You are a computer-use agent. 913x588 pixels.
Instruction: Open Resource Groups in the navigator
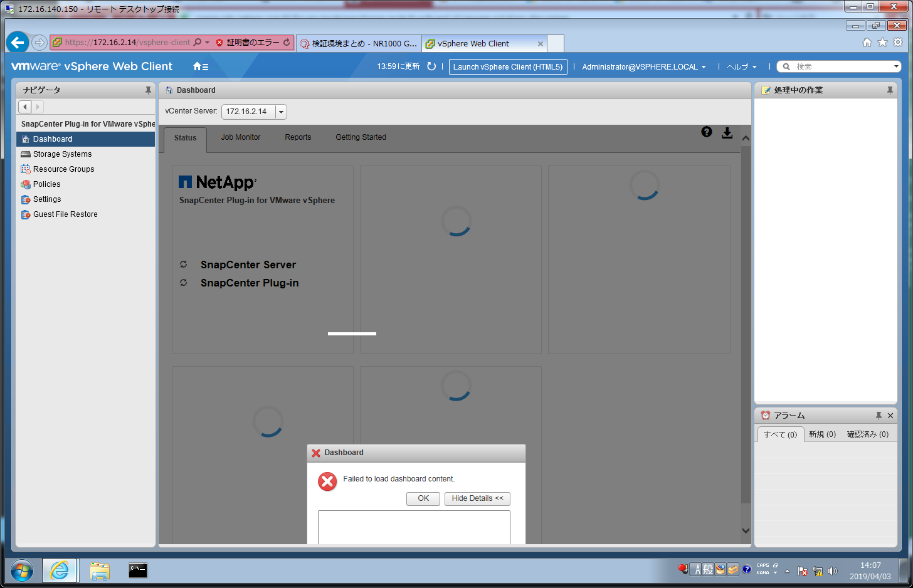coord(85,169)
